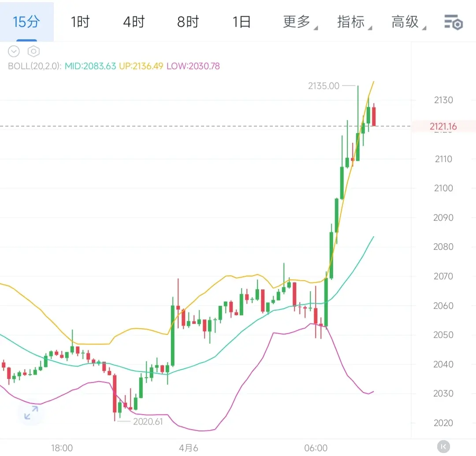Click the 2020 price axis label
This screenshot has height=456, width=476.
(x=443, y=423)
